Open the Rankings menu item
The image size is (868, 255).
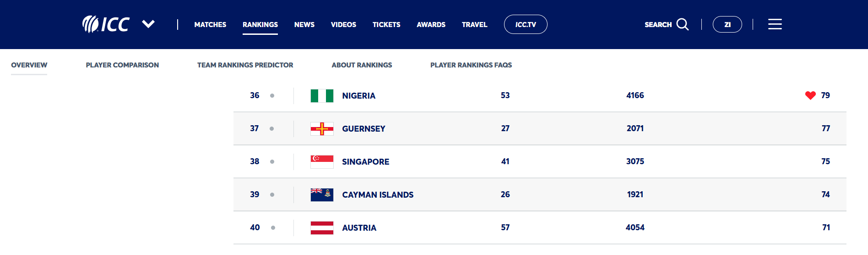pyautogui.click(x=260, y=25)
